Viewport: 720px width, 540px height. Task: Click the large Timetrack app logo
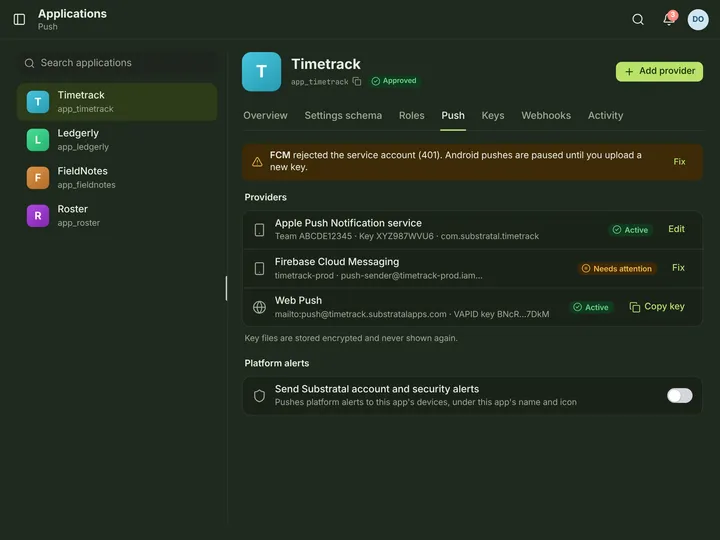click(261, 72)
